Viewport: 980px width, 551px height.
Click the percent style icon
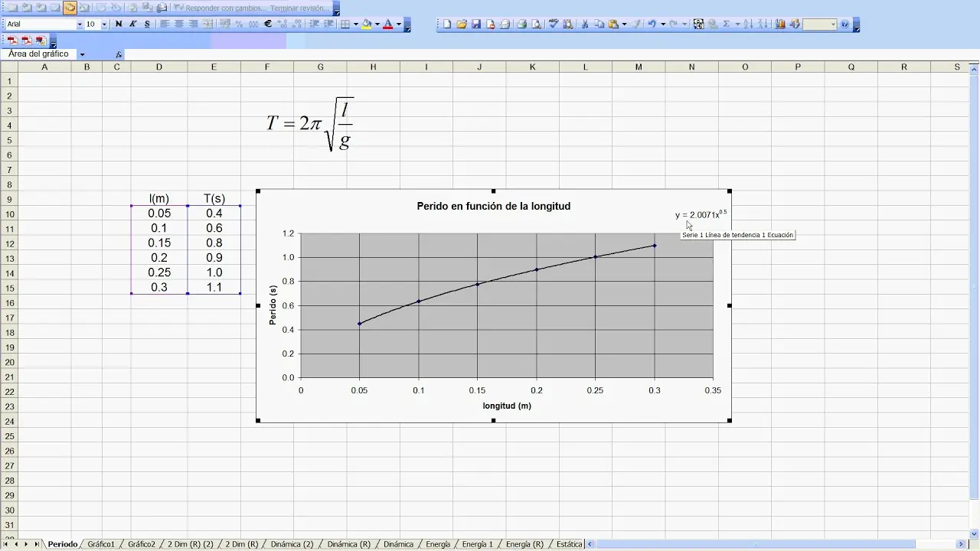pyautogui.click(x=239, y=24)
